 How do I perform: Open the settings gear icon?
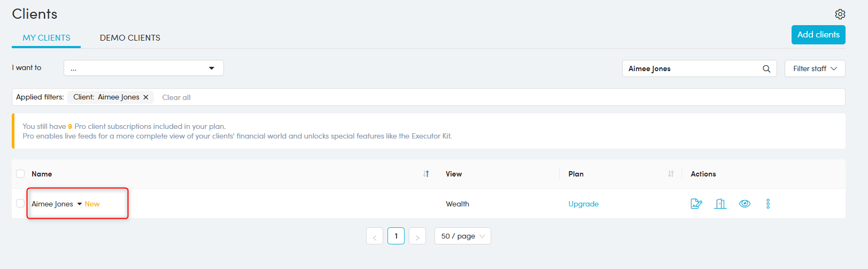click(x=840, y=14)
